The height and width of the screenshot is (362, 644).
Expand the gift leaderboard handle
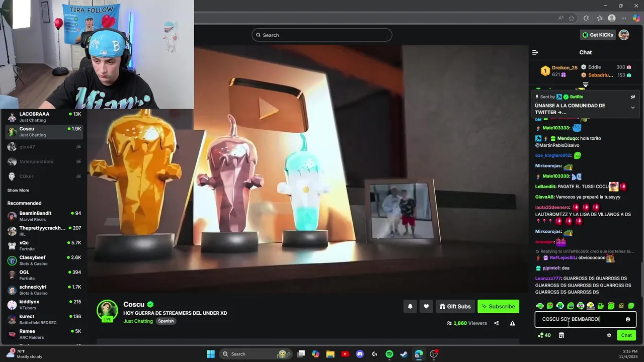pyautogui.click(x=586, y=84)
